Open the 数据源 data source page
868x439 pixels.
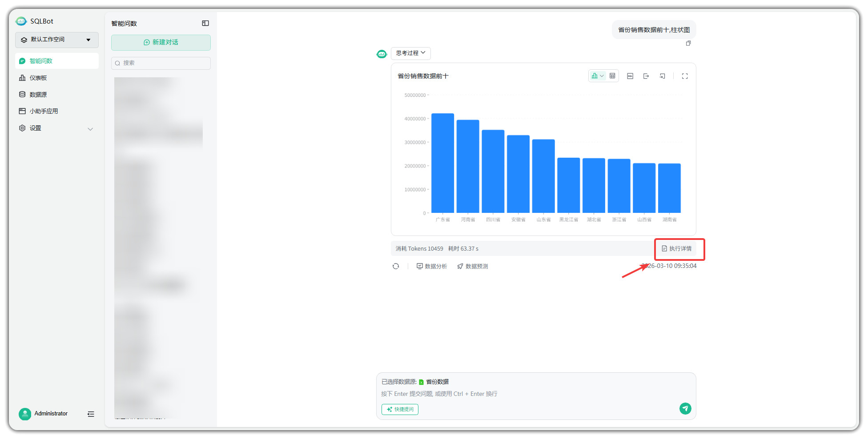pos(38,95)
